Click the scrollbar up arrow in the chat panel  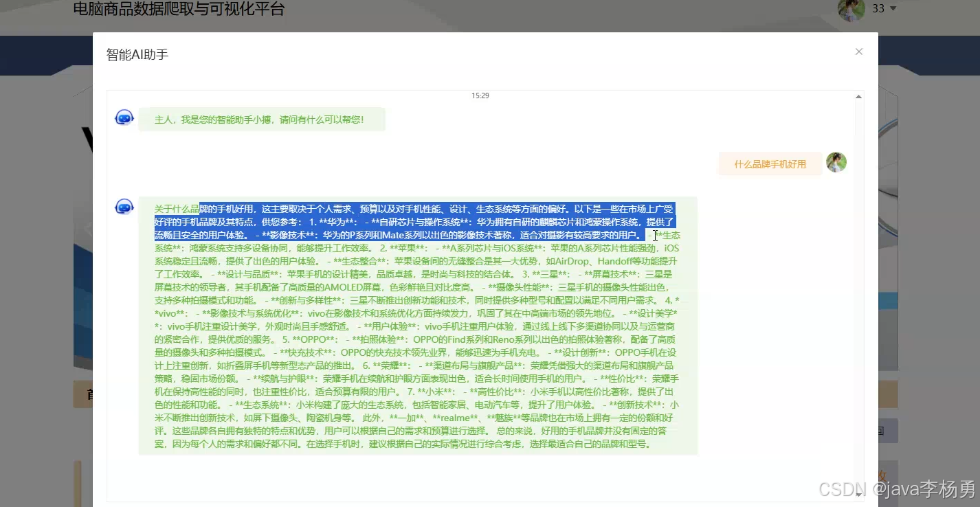click(x=858, y=96)
